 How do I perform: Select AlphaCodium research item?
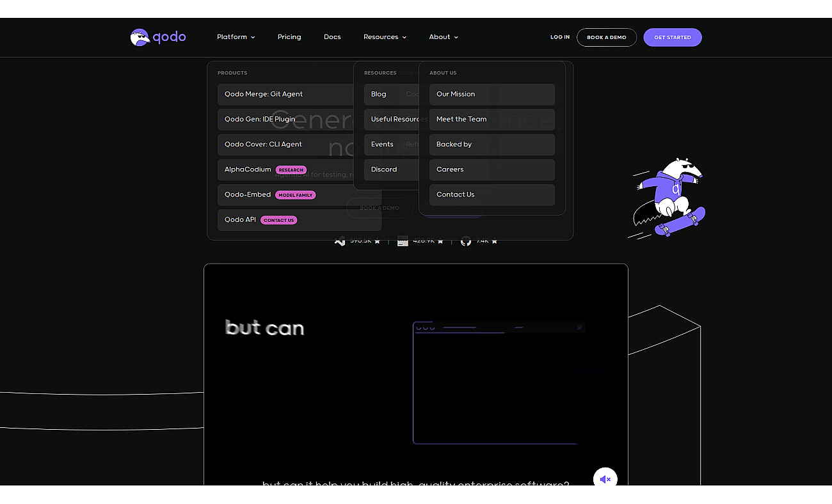(x=285, y=169)
